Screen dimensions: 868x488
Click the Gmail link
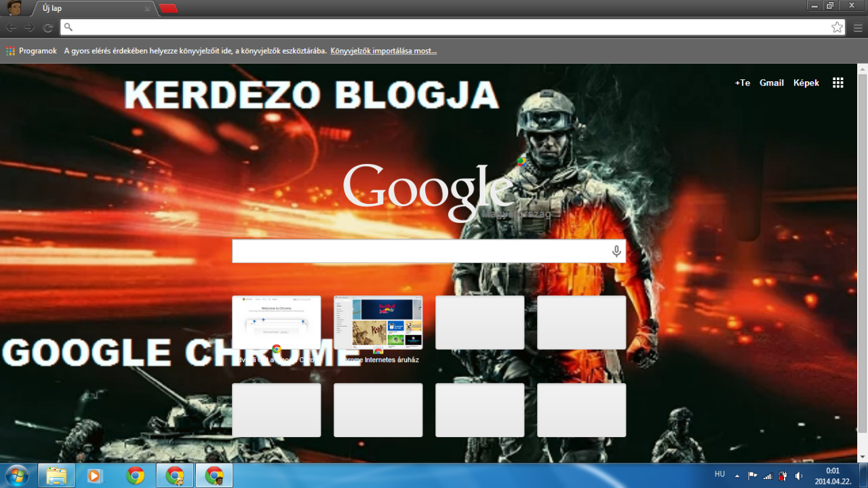[771, 83]
